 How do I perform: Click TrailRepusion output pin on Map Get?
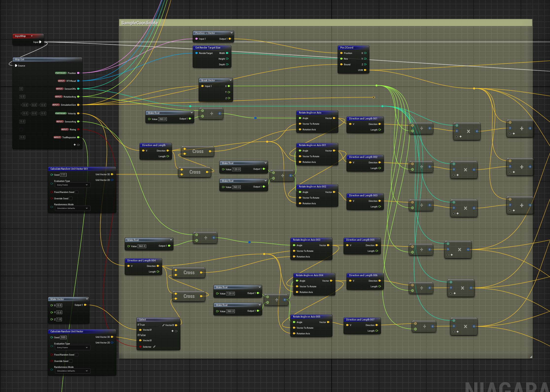tap(78, 137)
